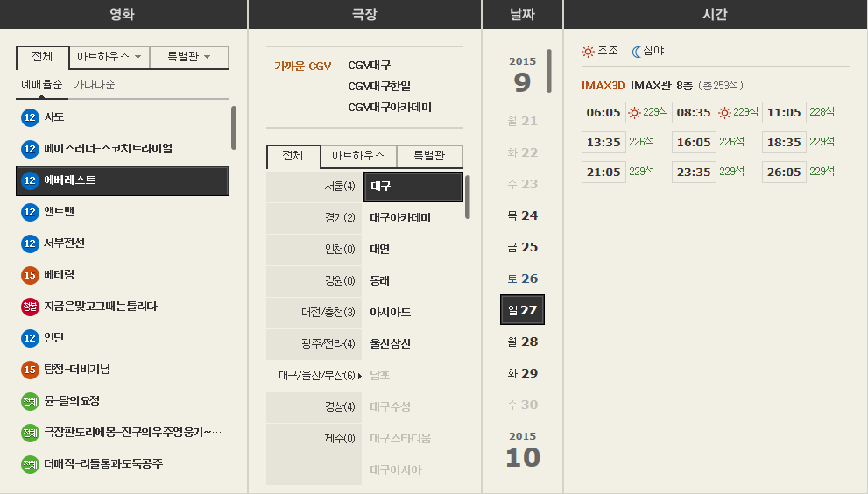
Task: Sort movies by 가나다순
Action: (x=94, y=85)
